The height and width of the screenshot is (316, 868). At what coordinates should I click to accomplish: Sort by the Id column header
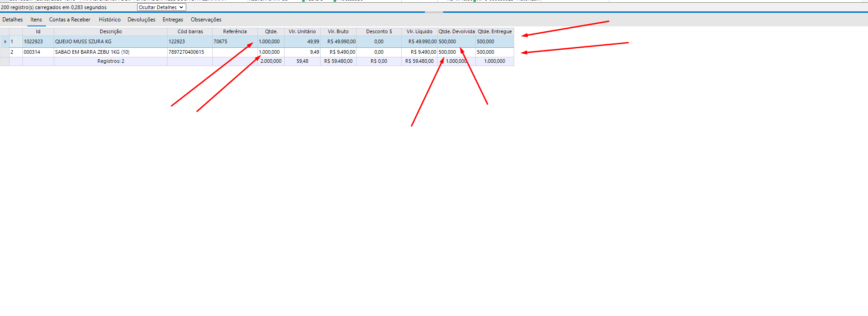[x=38, y=31]
